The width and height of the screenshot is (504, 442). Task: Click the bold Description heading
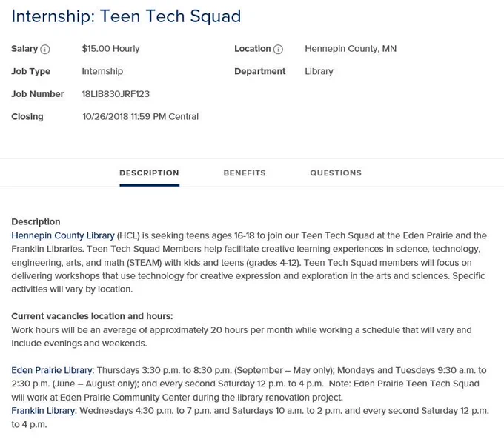(x=36, y=222)
